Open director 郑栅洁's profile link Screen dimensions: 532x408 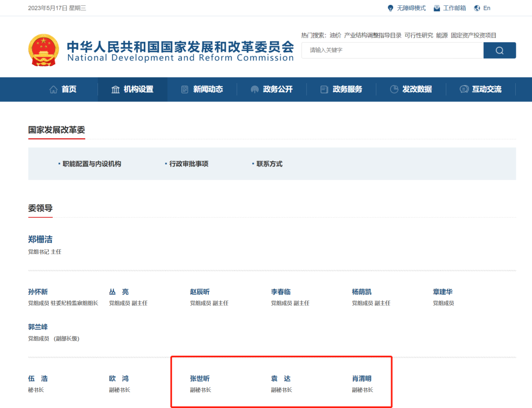pyautogui.click(x=40, y=240)
